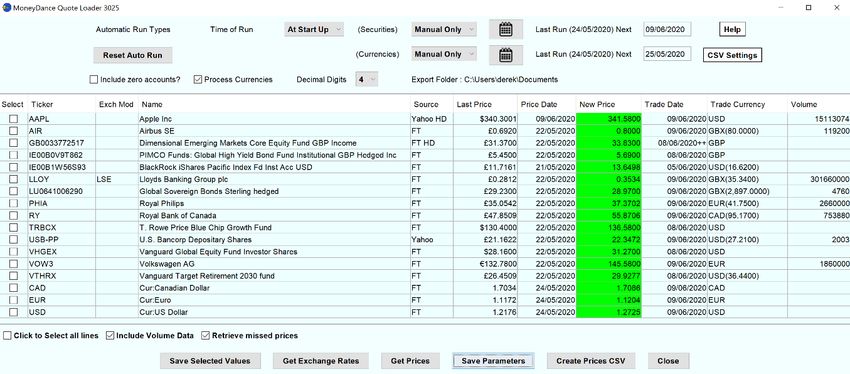Viewport: 850px width, 374px height.
Task: Click Get Exchange Rates button
Action: coord(320,361)
